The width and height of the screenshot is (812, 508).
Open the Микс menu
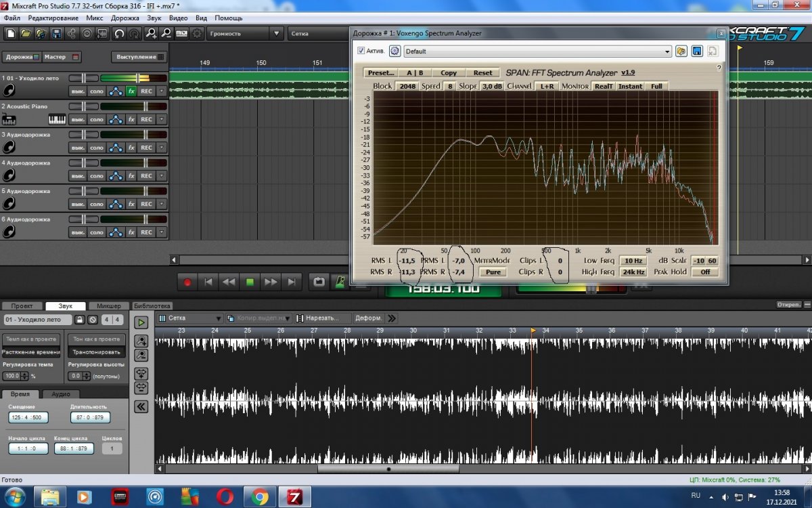[x=95, y=18]
